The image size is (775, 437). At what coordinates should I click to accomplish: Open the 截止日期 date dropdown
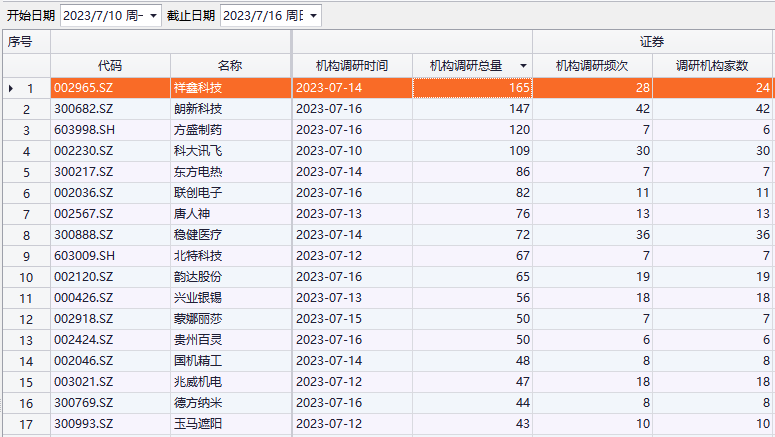pos(313,16)
